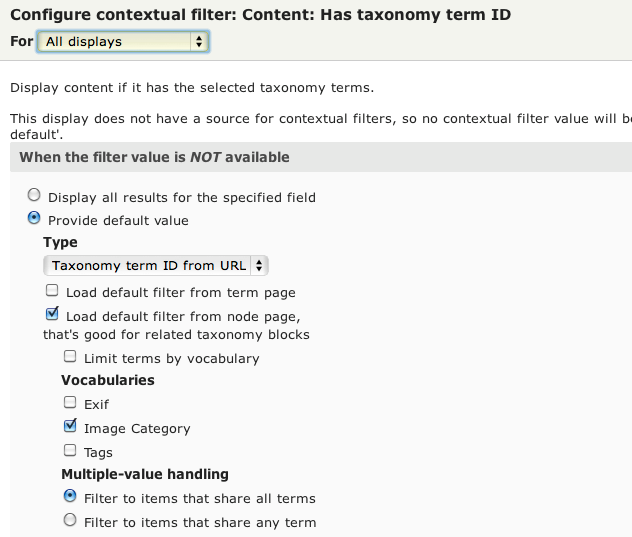The height and width of the screenshot is (537, 632).
Task: Tick the "Load default filter from term page" checkbox
Action: tap(52, 292)
